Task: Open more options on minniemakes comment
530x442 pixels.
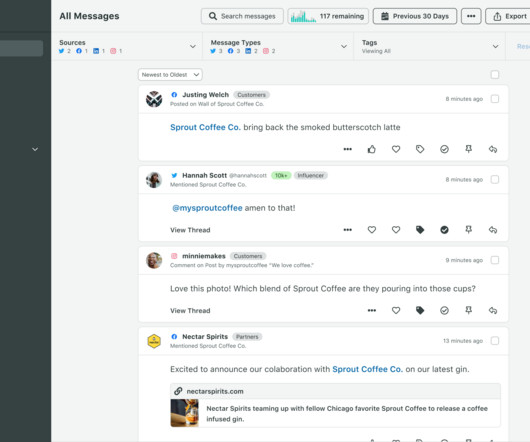Action: pos(372,310)
